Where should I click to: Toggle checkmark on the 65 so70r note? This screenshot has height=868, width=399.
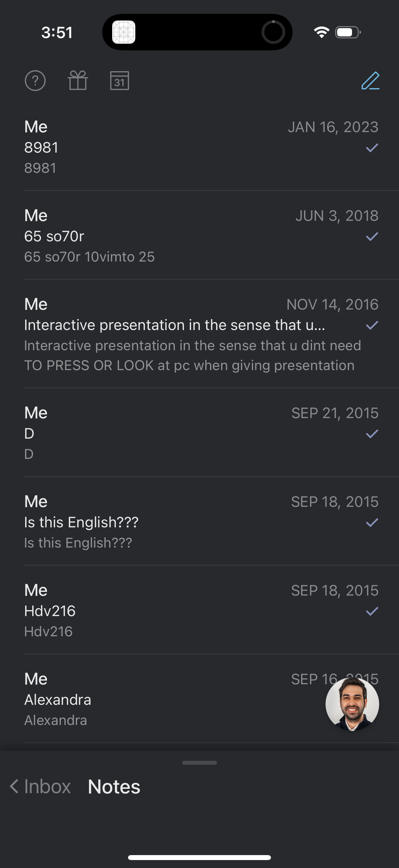(372, 237)
